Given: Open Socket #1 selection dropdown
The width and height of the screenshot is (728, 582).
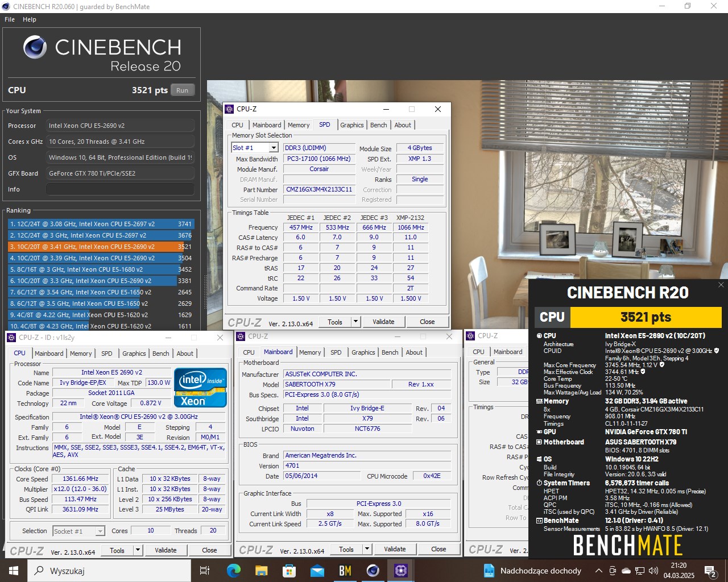Looking at the screenshot, I should click(100, 531).
